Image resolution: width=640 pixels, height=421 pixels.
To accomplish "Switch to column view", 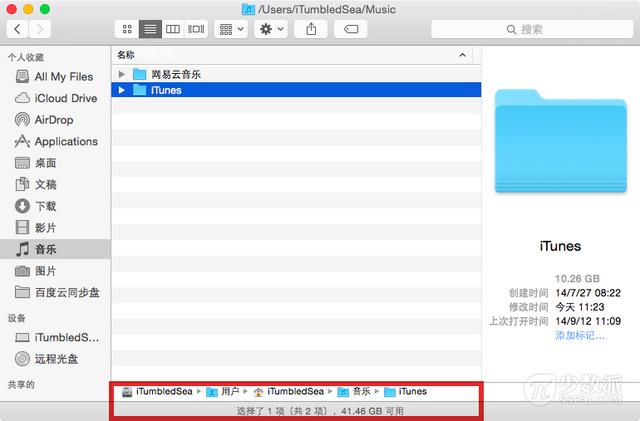I will pyautogui.click(x=173, y=29).
